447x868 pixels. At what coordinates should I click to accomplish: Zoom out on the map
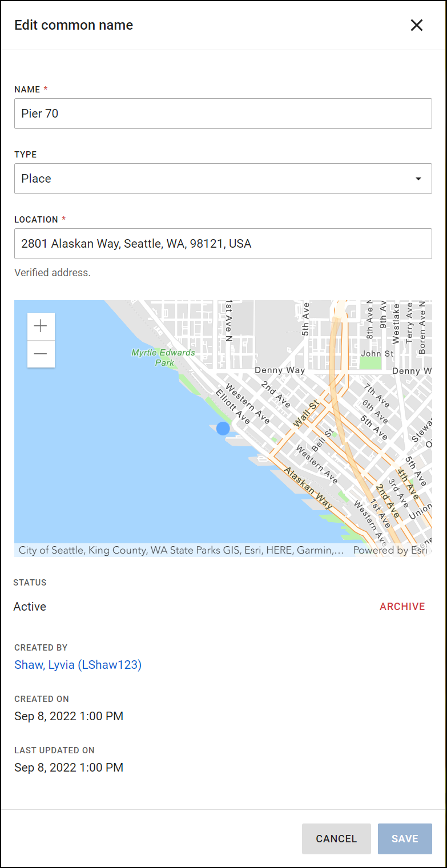[41, 354]
